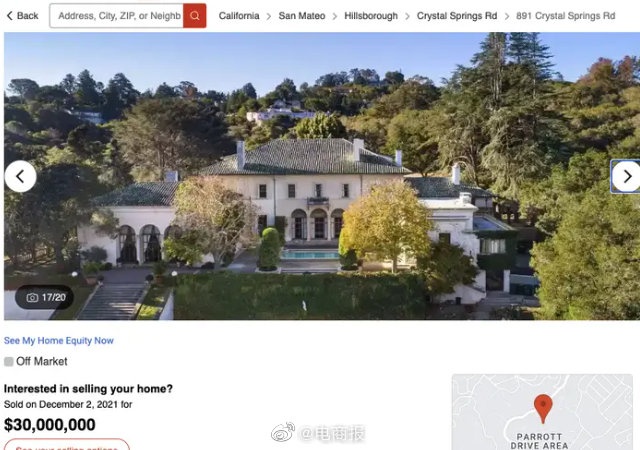Click the chevron after San Mateo breadcrumb

335,16
